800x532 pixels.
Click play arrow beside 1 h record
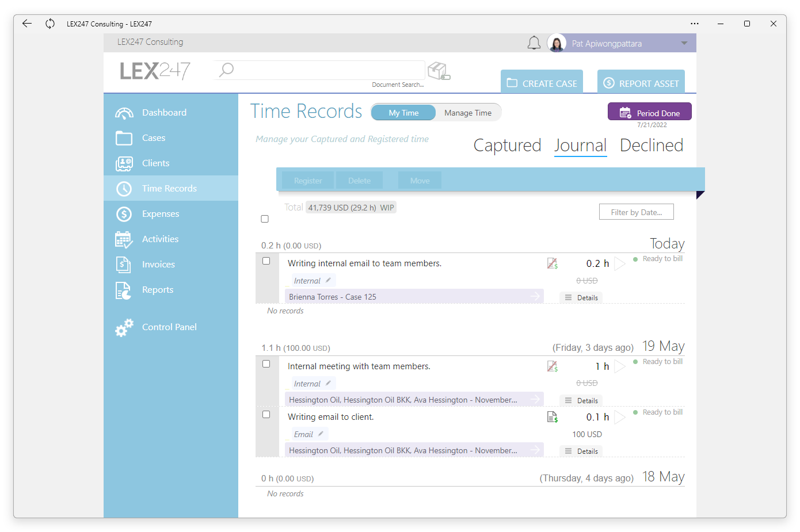[620, 366]
